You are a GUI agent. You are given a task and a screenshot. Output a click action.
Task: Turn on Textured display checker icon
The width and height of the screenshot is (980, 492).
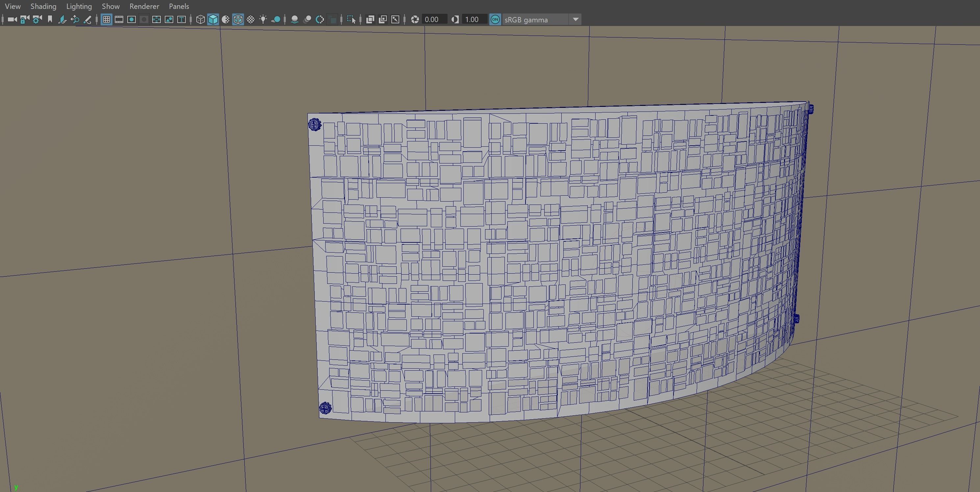(x=250, y=19)
